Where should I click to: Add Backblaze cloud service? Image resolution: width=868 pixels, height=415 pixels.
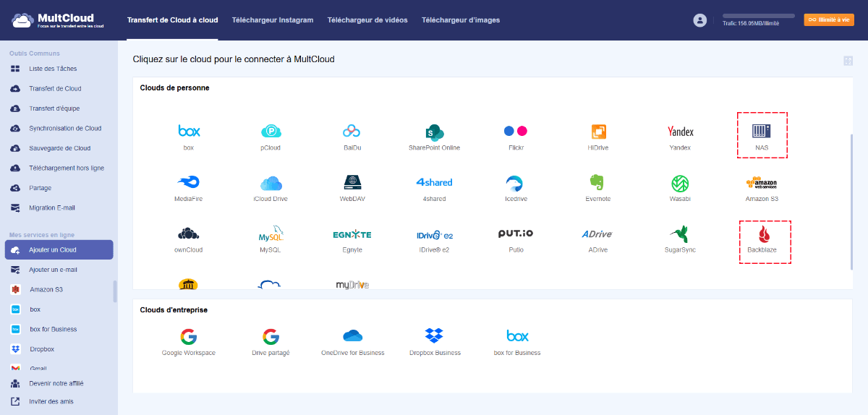764,235
